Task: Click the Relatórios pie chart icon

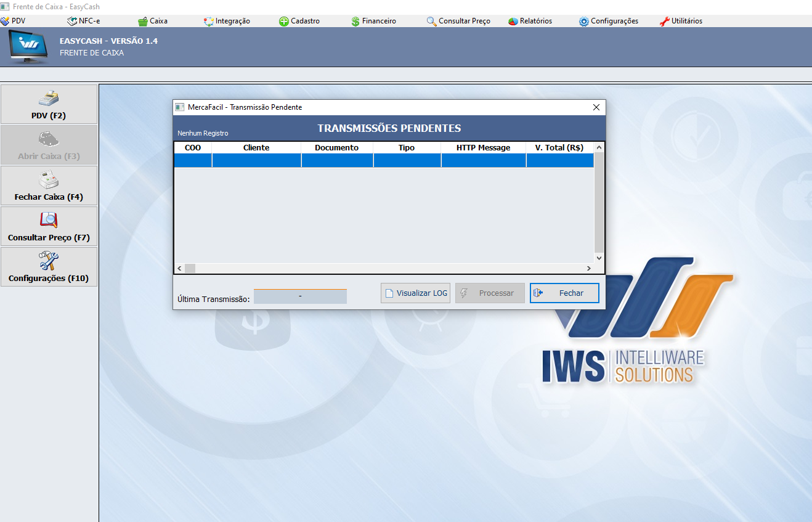Action: tap(513, 21)
